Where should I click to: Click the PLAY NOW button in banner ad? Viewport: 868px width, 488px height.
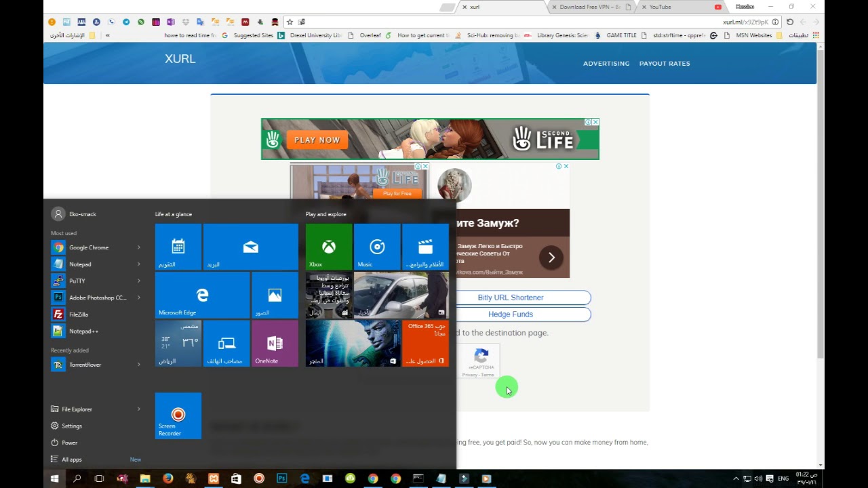click(317, 140)
